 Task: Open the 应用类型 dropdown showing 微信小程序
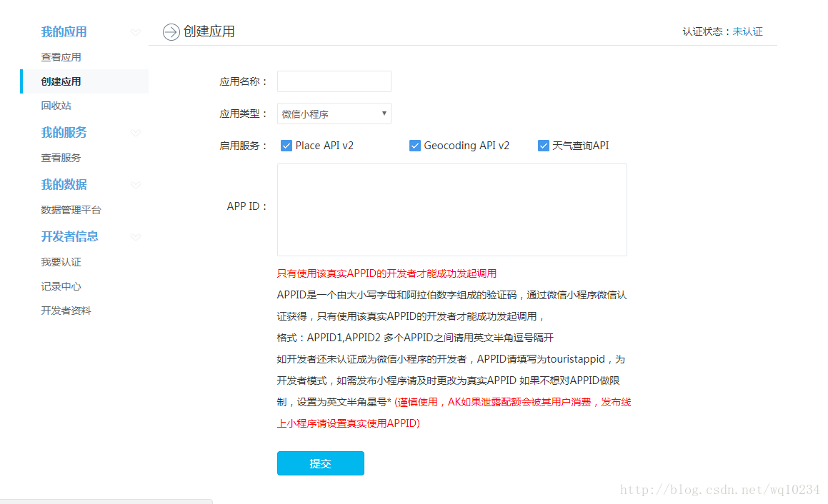click(x=334, y=114)
